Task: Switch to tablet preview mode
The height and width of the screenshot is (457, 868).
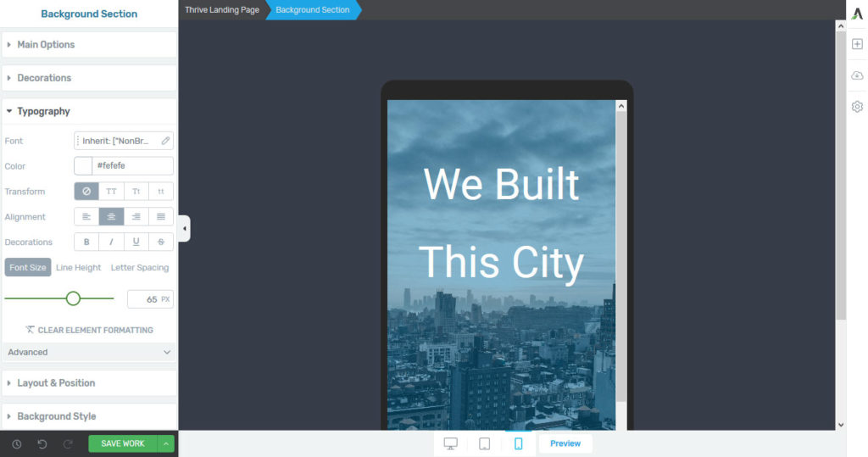Action: coord(484,443)
